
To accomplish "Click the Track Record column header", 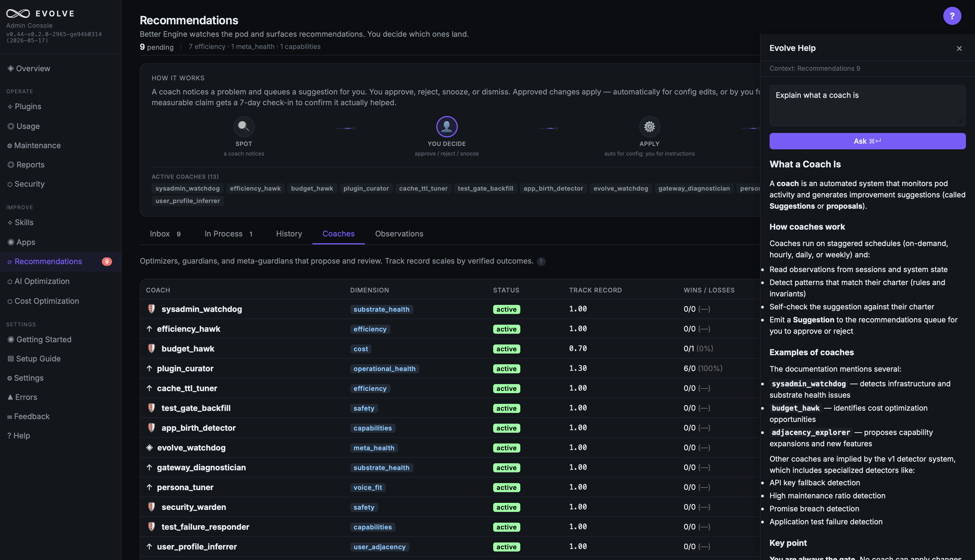I will point(595,290).
